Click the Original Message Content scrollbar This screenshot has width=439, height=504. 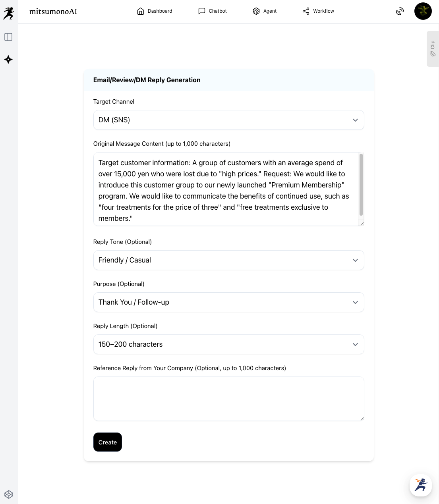[361, 185]
